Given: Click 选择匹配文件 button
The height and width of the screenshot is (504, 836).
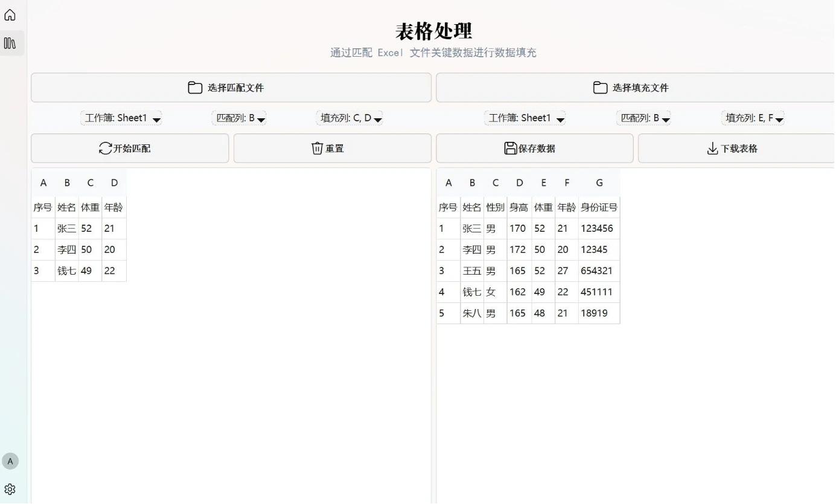Looking at the screenshot, I should pyautogui.click(x=231, y=88).
